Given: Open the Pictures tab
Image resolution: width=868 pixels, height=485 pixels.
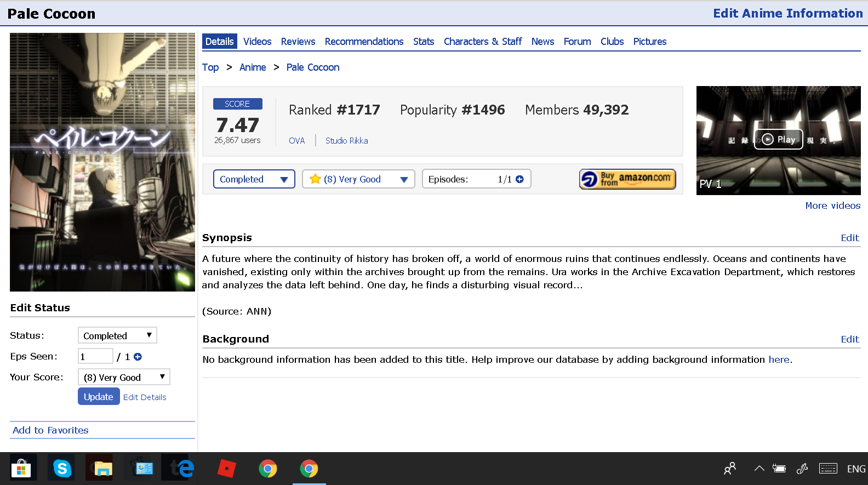Looking at the screenshot, I should (x=650, y=41).
